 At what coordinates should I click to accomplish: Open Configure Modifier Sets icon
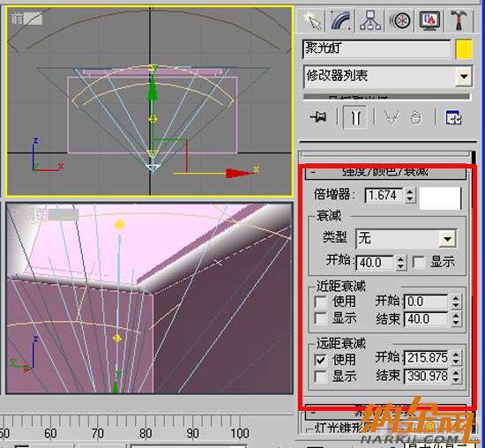[x=453, y=117]
